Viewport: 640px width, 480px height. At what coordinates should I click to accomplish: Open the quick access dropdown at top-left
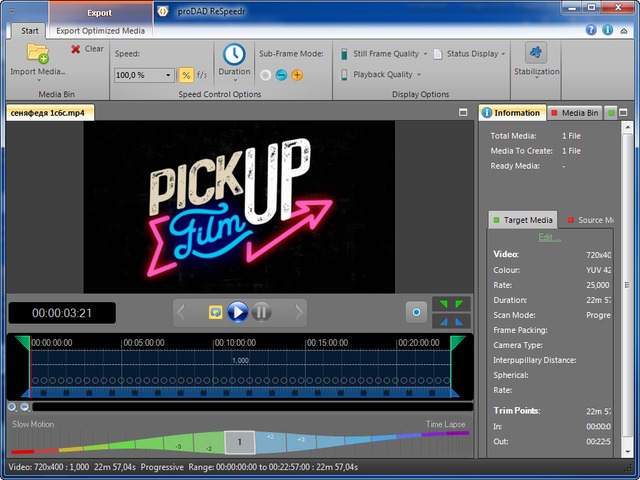pyautogui.click(x=11, y=11)
